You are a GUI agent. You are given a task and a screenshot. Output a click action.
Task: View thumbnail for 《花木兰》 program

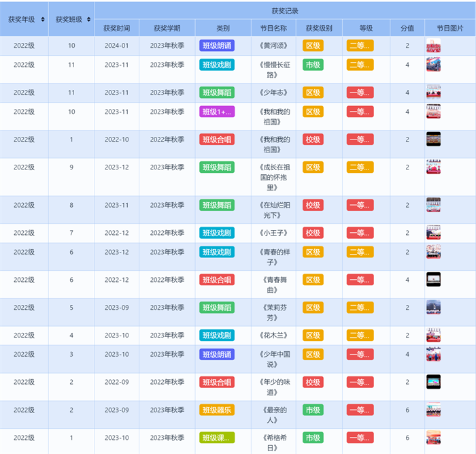click(433, 335)
